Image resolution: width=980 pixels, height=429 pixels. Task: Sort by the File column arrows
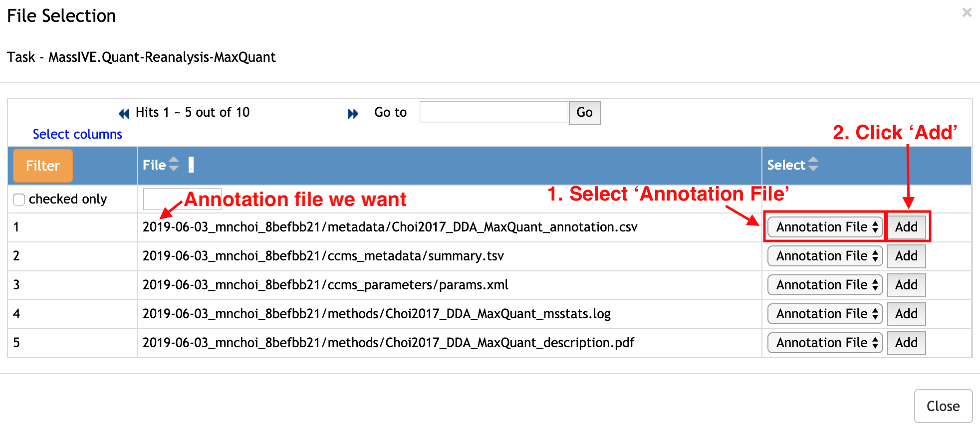(x=174, y=164)
